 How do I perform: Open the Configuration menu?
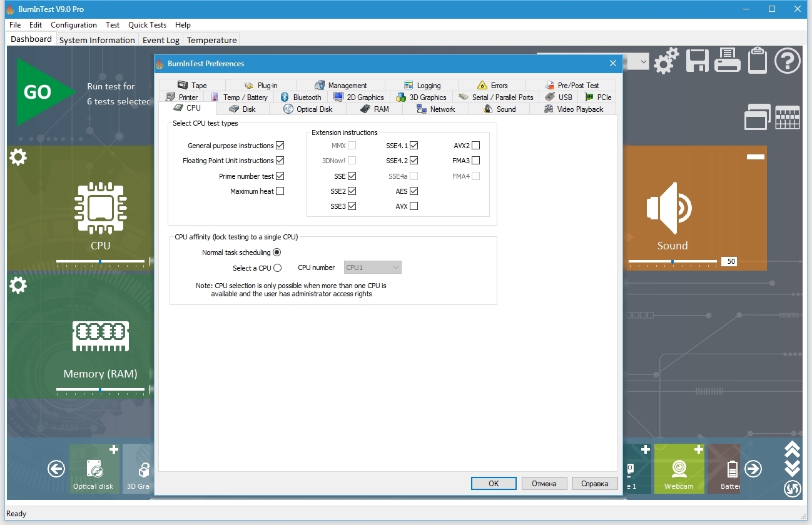pos(74,25)
